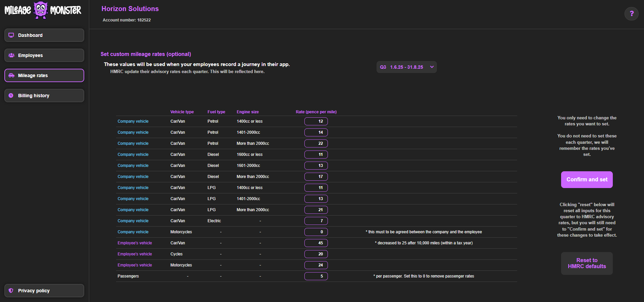Edit rate for LPG 1401-2000cc
The width and height of the screenshot is (644, 302).
click(x=316, y=199)
